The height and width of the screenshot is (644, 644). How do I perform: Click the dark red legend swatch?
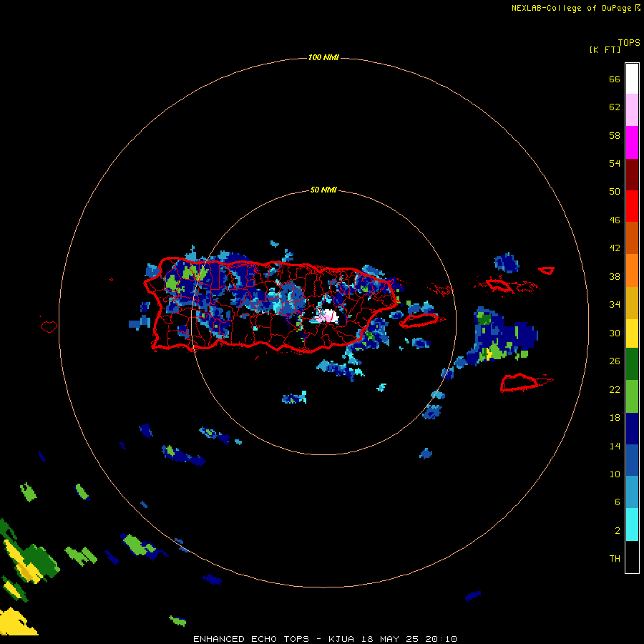(x=632, y=175)
